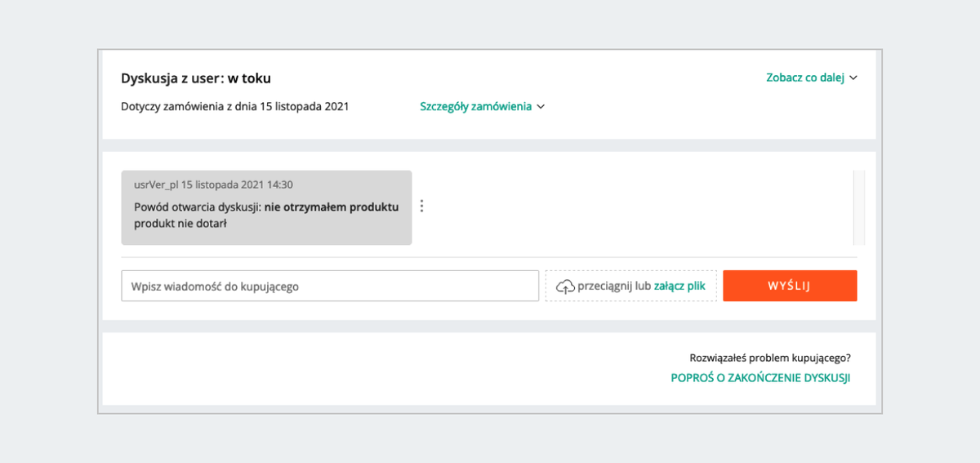Click the message area vertical scrollbar
The width and height of the screenshot is (980, 463).
(x=858, y=207)
